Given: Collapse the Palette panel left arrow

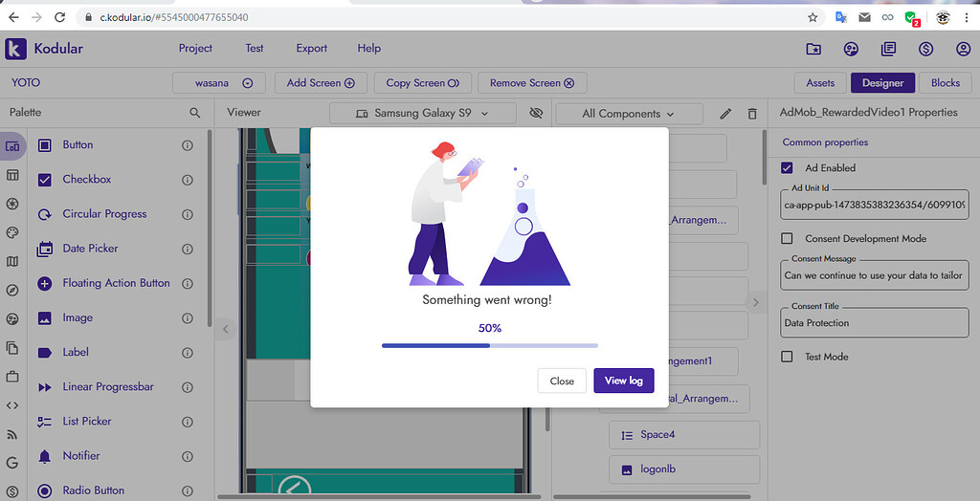Looking at the screenshot, I should (x=226, y=329).
